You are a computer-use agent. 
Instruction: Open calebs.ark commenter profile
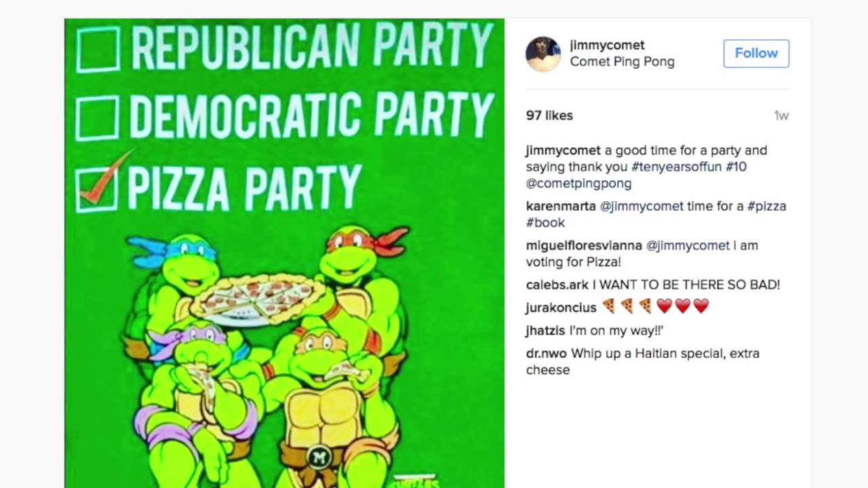click(x=557, y=285)
